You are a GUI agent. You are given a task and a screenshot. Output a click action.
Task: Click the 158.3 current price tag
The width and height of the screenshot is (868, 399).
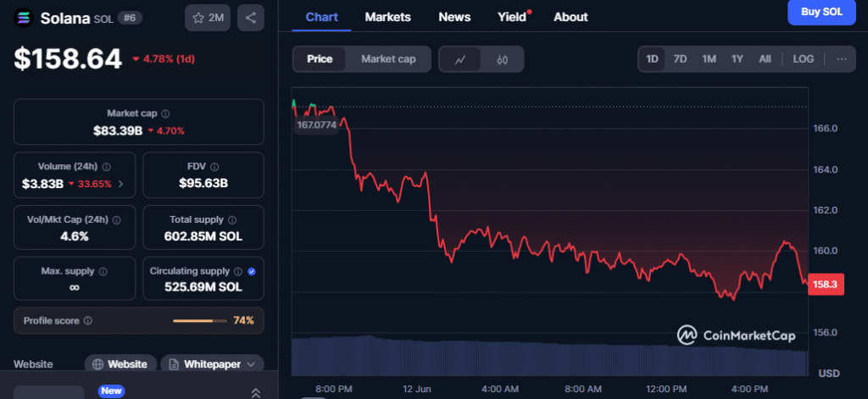tap(826, 285)
